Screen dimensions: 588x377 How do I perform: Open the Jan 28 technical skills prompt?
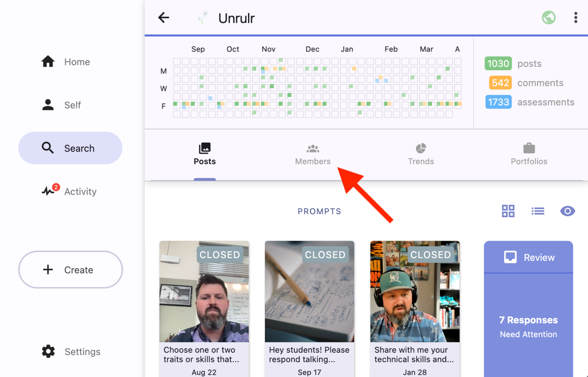[x=415, y=292]
